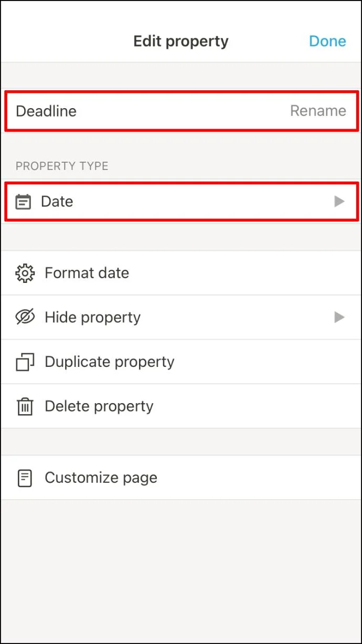Click the gear icon for Format date
362x644 pixels.
click(x=25, y=273)
